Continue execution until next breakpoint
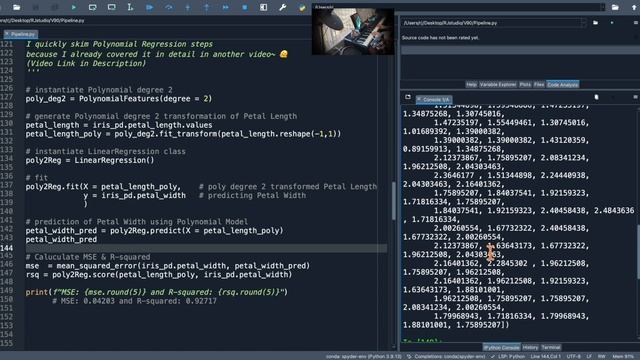Screen dimensions: 640x360 coord(225,7)
